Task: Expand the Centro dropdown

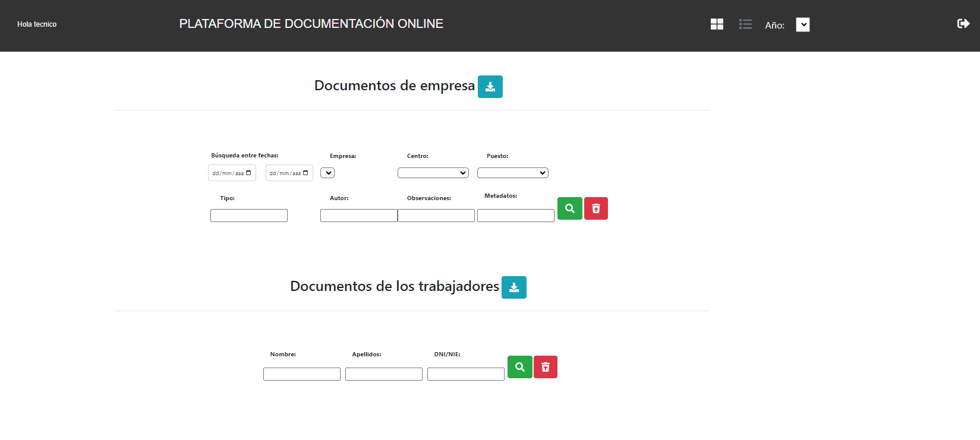Action: pyautogui.click(x=433, y=173)
